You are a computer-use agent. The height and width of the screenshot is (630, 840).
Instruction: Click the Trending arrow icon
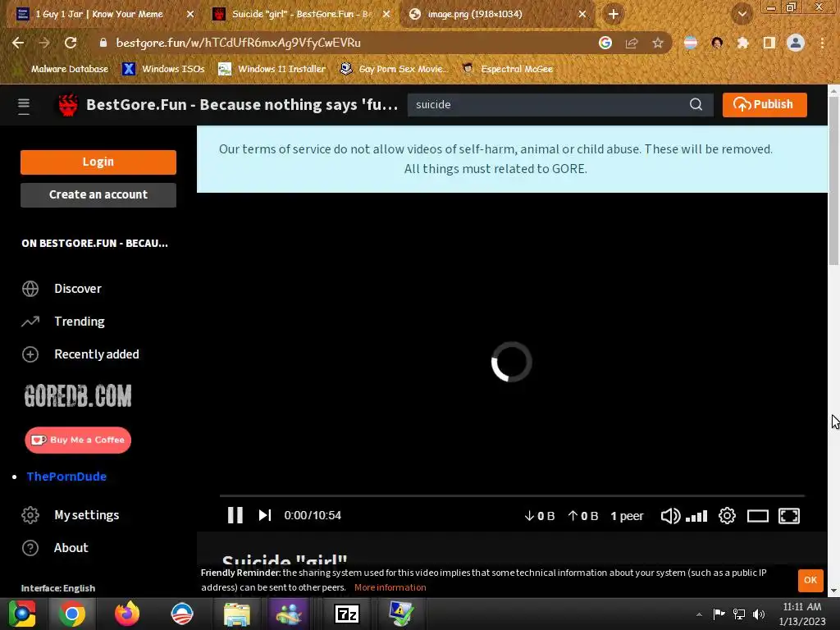tap(30, 322)
